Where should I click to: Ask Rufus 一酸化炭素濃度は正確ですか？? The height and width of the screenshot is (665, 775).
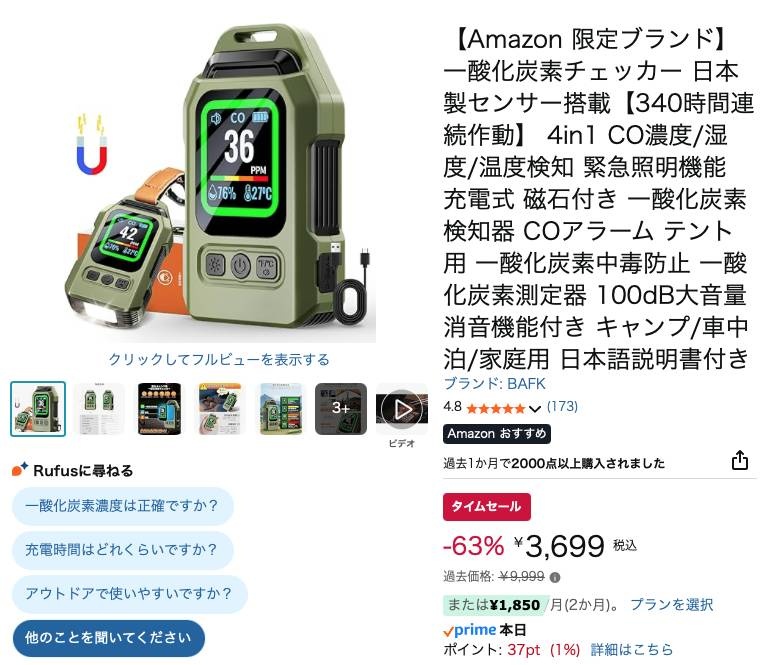point(122,506)
